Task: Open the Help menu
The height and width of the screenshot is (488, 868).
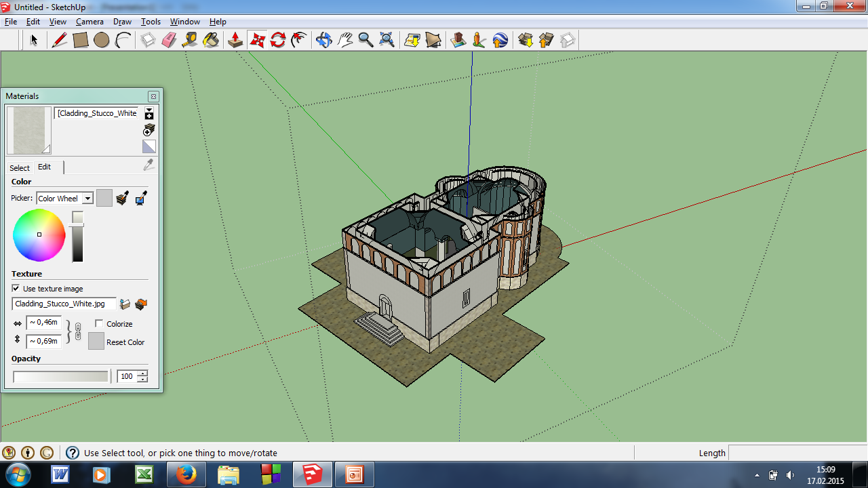Action: pos(218,22)
